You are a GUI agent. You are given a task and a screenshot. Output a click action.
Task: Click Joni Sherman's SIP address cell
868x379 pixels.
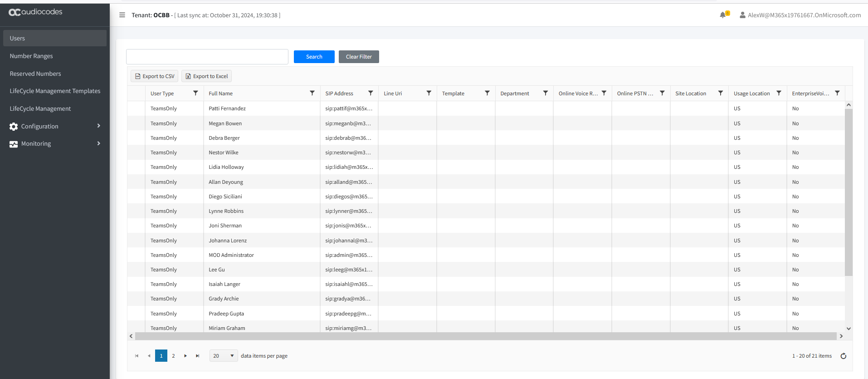349,226
